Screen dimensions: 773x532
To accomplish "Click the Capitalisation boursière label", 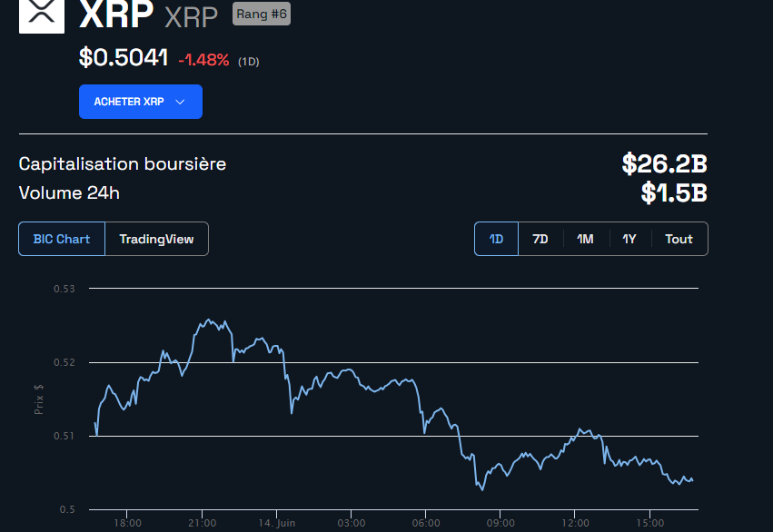I will (123, 164).
